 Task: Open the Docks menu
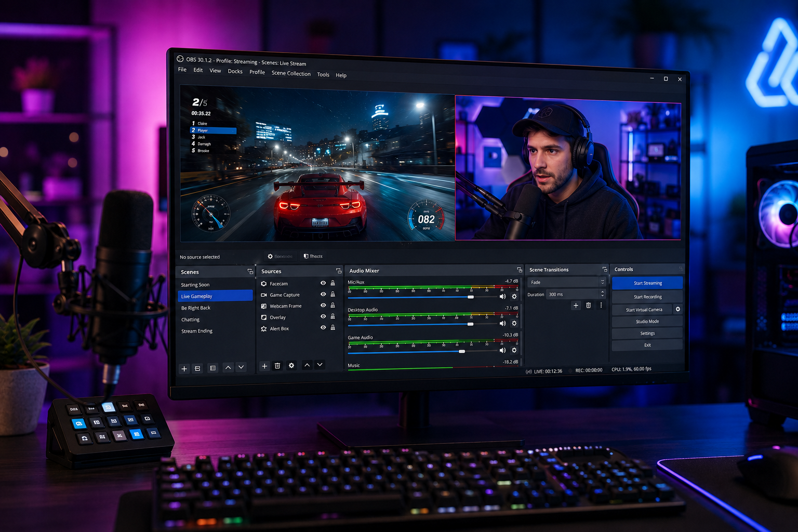235,71
